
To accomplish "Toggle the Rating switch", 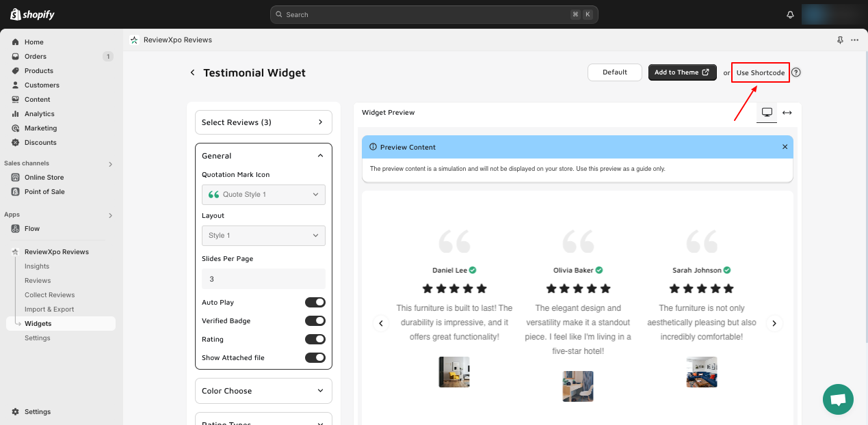I will point(315,340).
